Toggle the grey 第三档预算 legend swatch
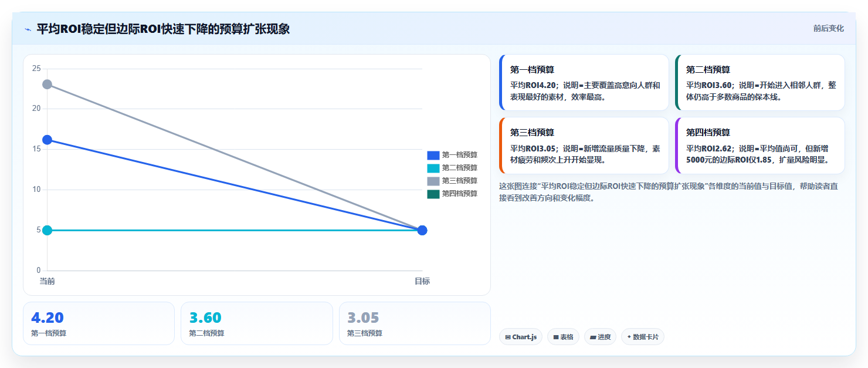Image resolution: width=868 pixels, height=368 pixels. coord(433,181)
